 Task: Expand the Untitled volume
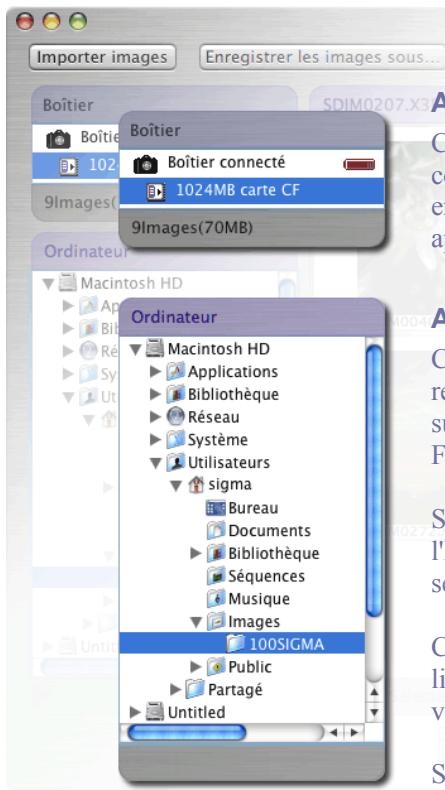tap(136, 712)
